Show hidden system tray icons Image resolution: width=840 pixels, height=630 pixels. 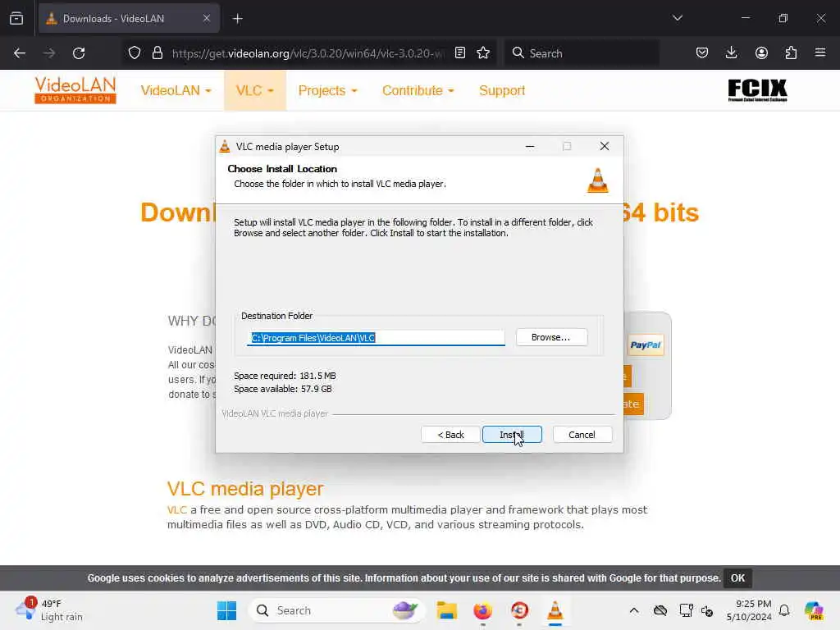pyautogui.click(x=634, y=610)
